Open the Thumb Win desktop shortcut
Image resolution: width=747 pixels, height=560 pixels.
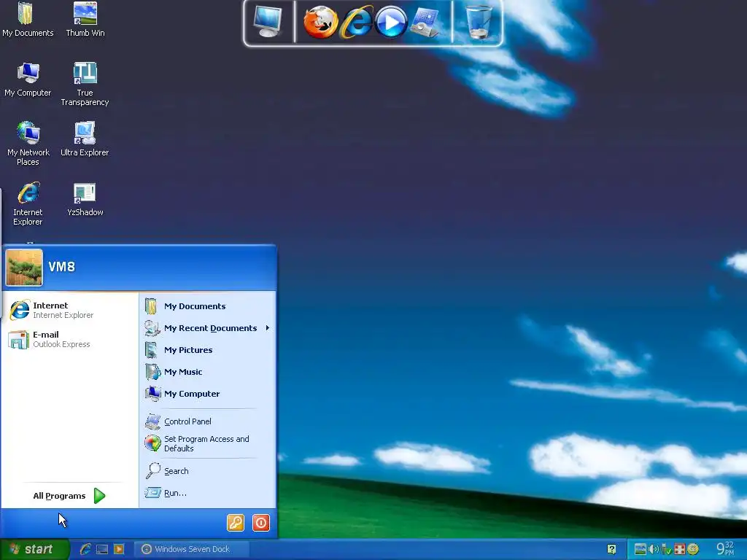(85, 20)
